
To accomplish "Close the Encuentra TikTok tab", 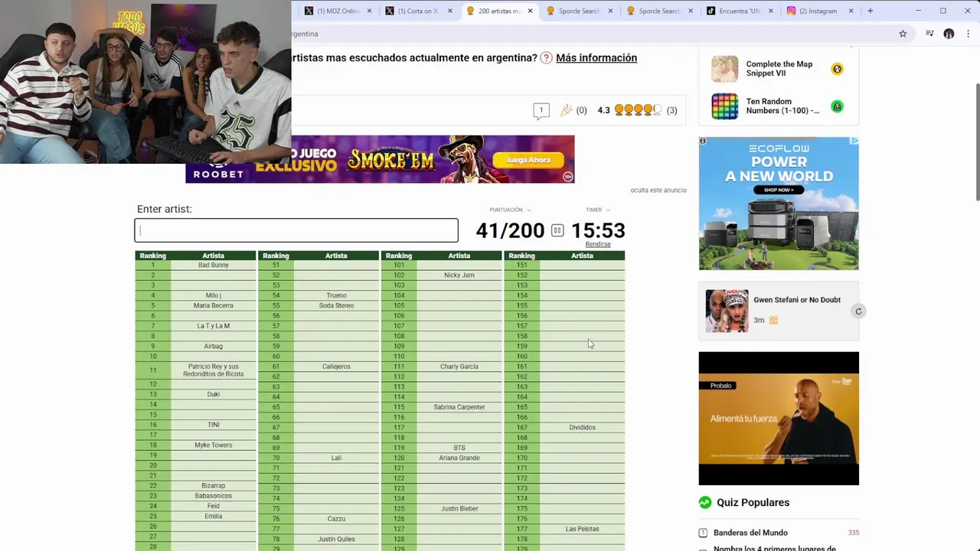I will pyautogui.click(x=770, y=11).
